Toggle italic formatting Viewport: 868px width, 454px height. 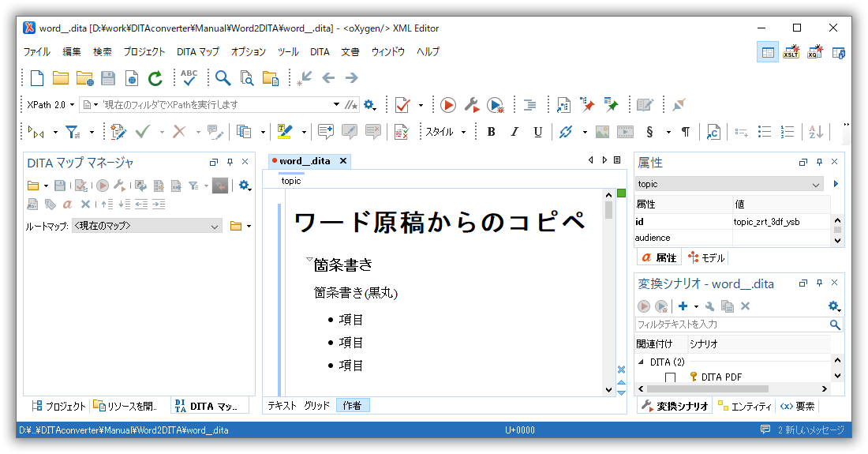514,132
